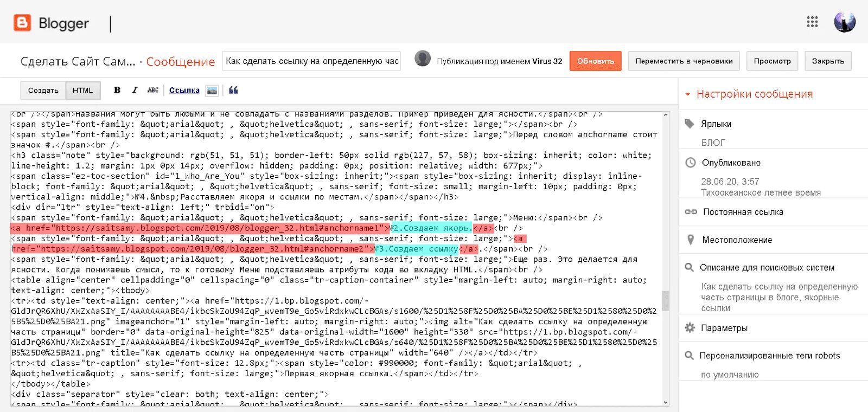Open the Google apps grid

pyautogui.click(x=812, y=22)
